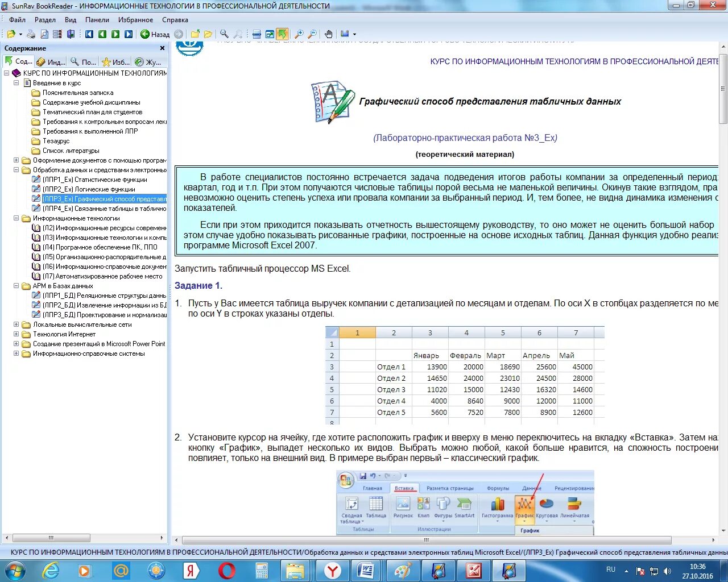Open (ЛПР1_Ex) Статистические функции
The height and width of the screenshot is (582, 728).
tap(95, 180)
